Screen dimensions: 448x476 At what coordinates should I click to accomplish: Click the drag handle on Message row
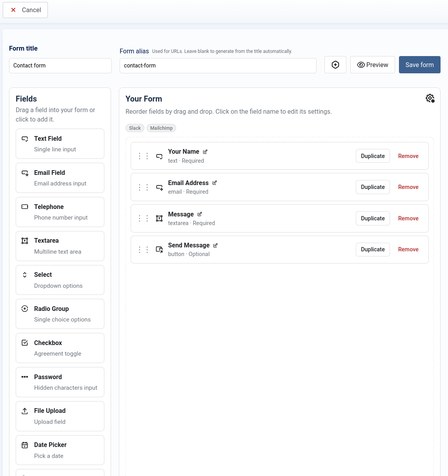143,218
